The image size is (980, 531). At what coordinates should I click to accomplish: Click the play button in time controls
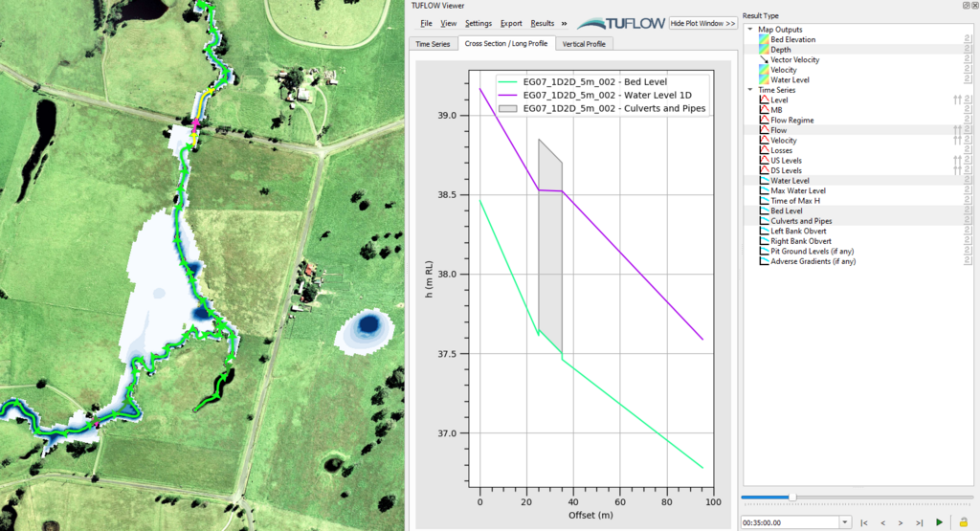[939, 522]
